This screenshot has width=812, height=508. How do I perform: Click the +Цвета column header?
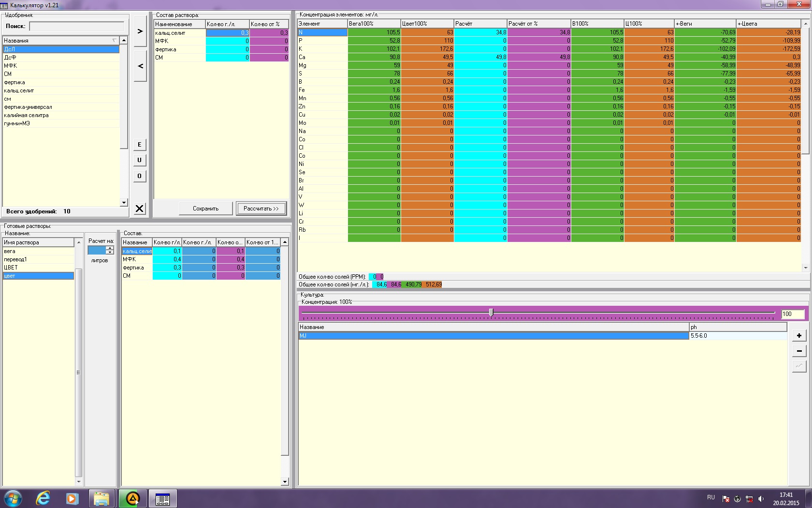coord(768,24)
